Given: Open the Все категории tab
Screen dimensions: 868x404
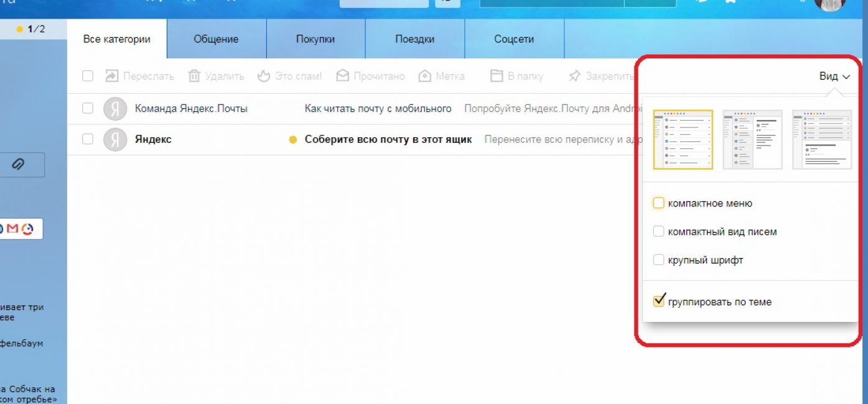Looking at the screenshot, I should 117,39.
